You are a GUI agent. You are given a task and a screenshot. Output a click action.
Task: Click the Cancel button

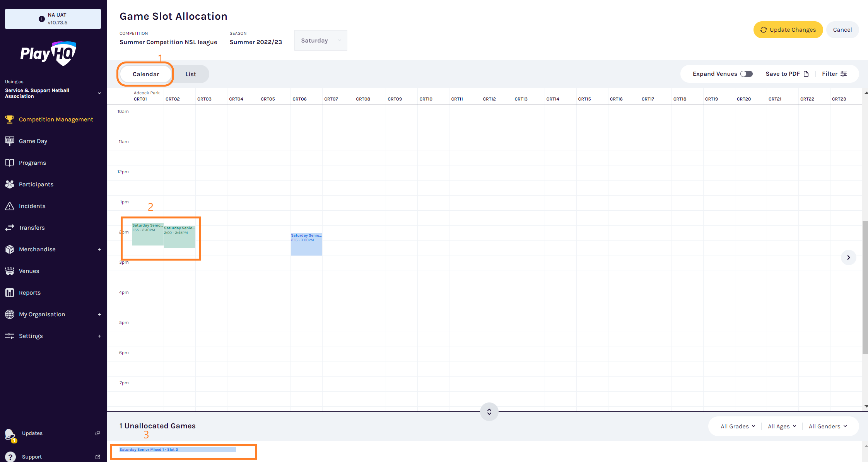(842, 30)
